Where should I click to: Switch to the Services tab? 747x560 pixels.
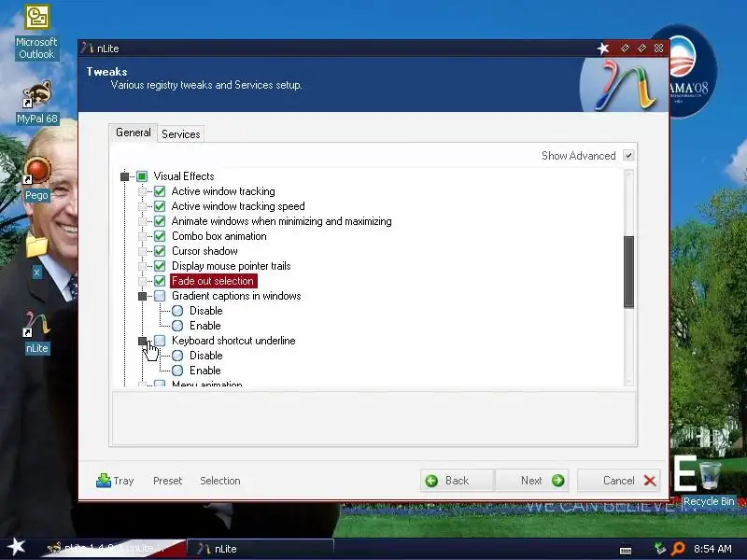(x=180, y=134)
